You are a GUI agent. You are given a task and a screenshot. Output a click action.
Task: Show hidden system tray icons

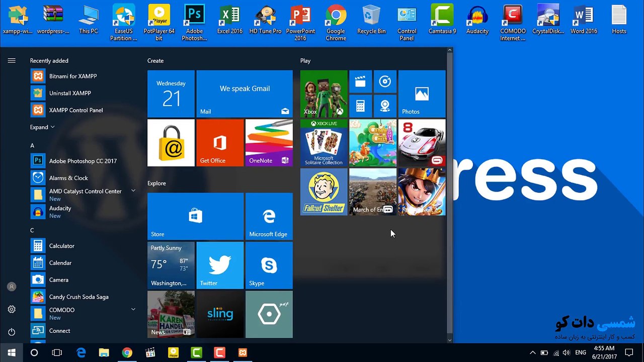tap(533, 353)
